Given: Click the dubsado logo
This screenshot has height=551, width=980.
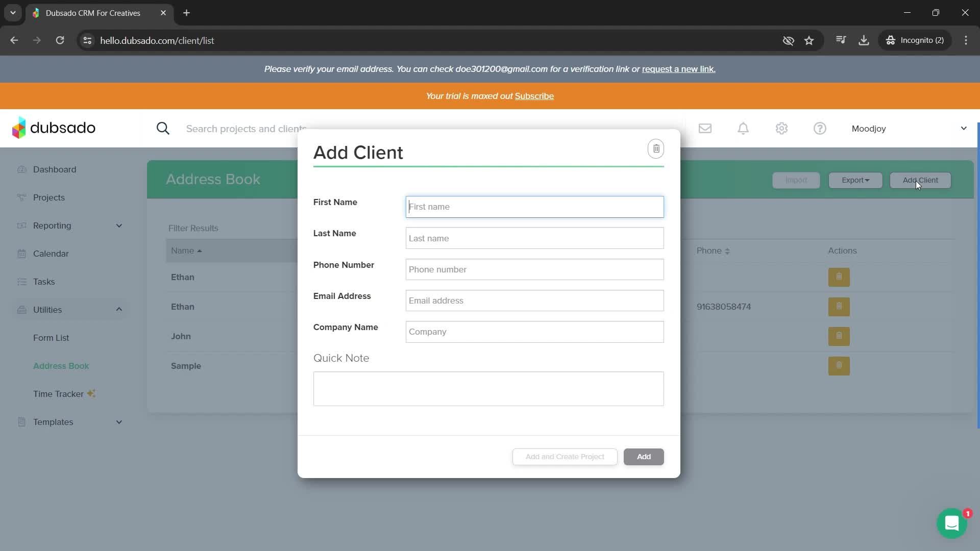Looking at the screenshot, I should (54, 128).
